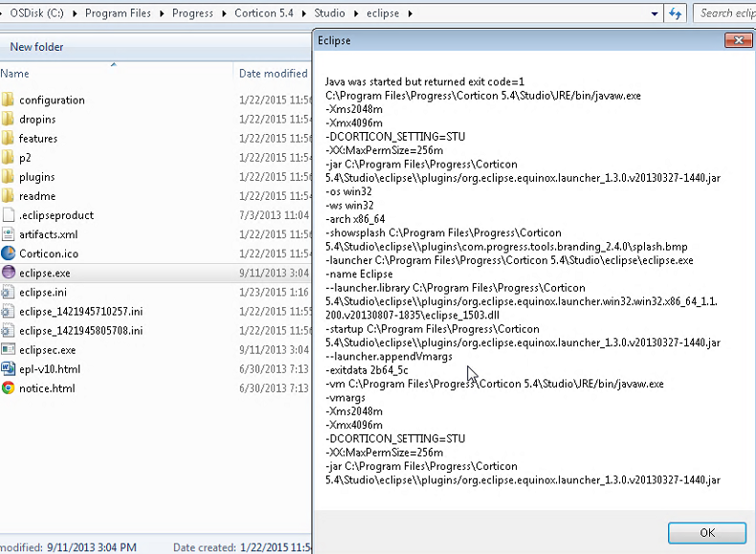Click the '-name Eclipse' line in dialog
756x554 pixels.
(359, 275)
